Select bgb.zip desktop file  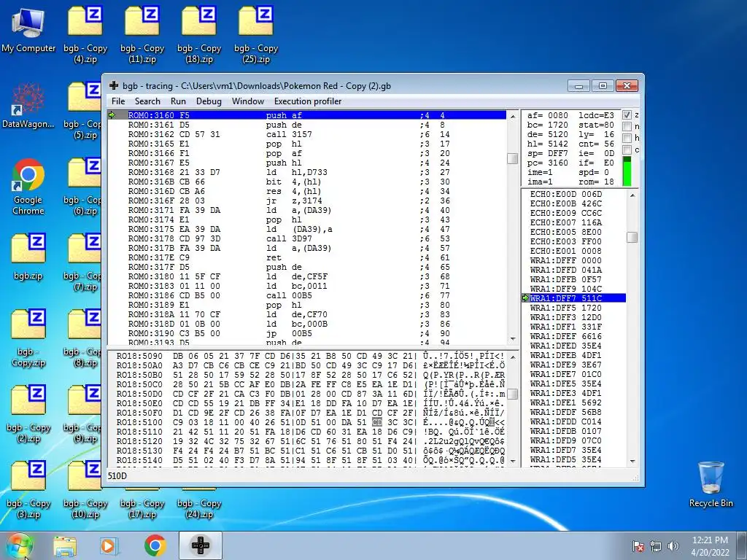coord(28,257)
